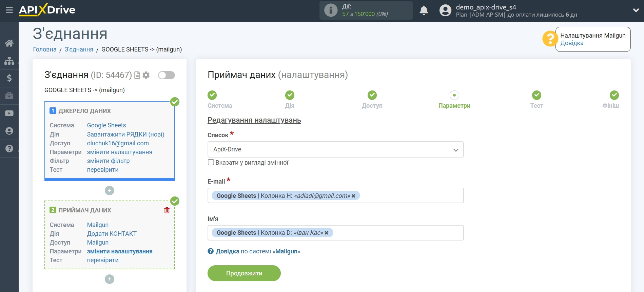Click the actions counter 57 з 150'000
This screenshot has width=644, height=292.
365,14
